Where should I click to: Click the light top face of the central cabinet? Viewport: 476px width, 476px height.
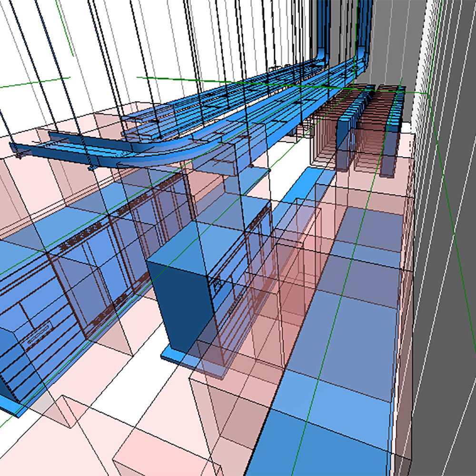[x=176, y=252]
